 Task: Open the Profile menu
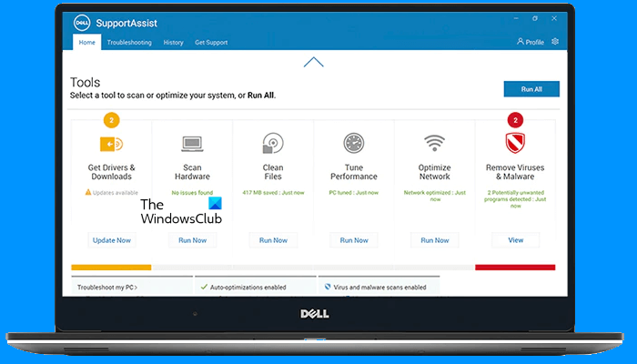pyautogui.click(x=531, y=42)
